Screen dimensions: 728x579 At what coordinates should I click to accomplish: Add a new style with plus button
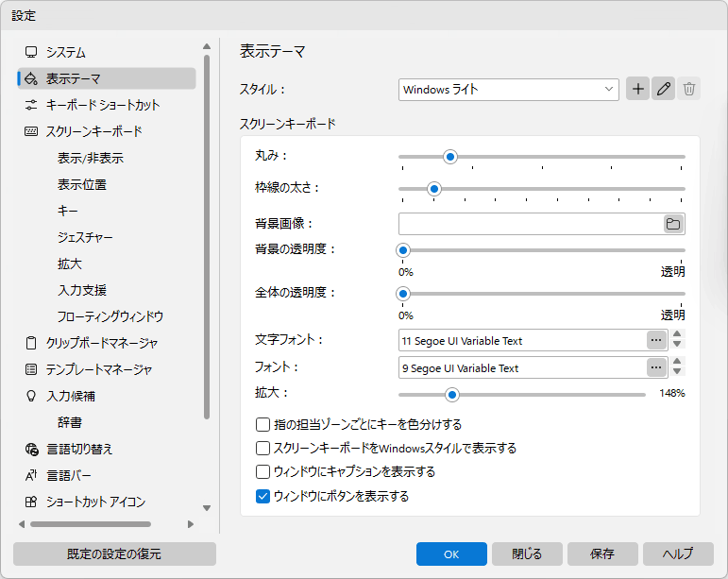pyautogui.click(x=638, y=89)
